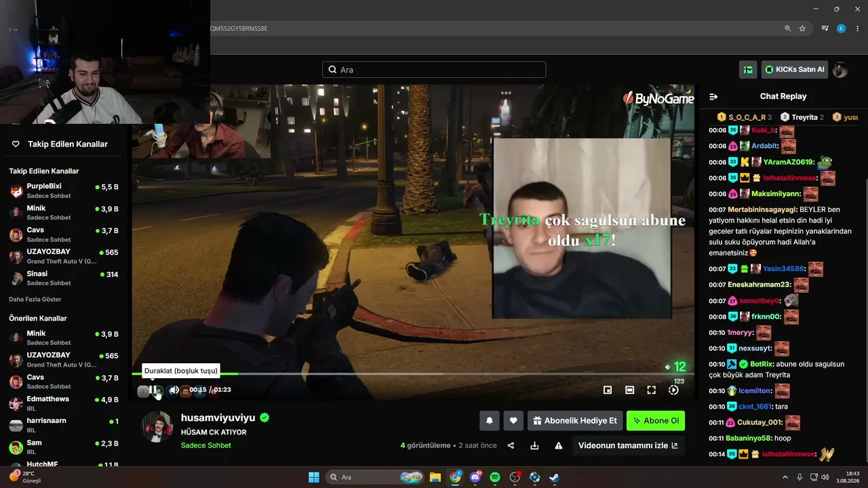Open PurpleBixi followed channel

pos(64,190)
